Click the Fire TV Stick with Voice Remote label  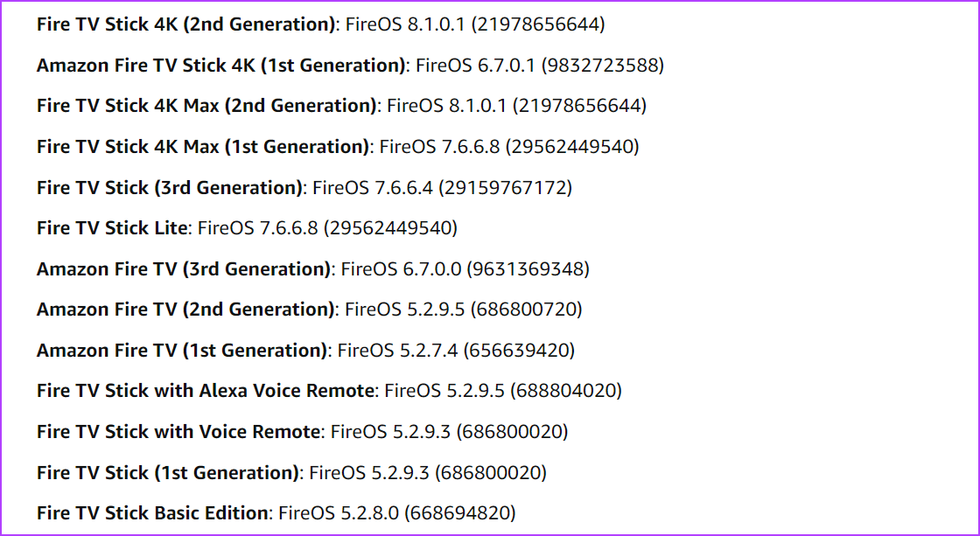coord(178,432)
